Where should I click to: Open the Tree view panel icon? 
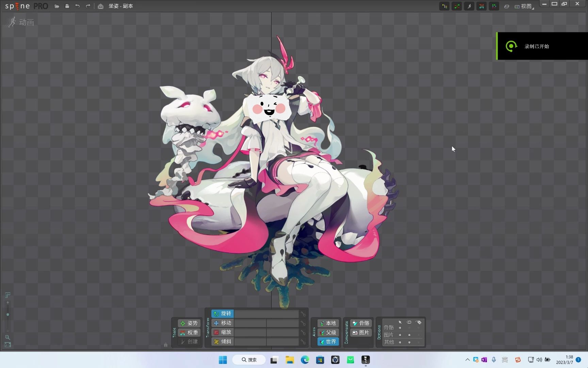444,6
